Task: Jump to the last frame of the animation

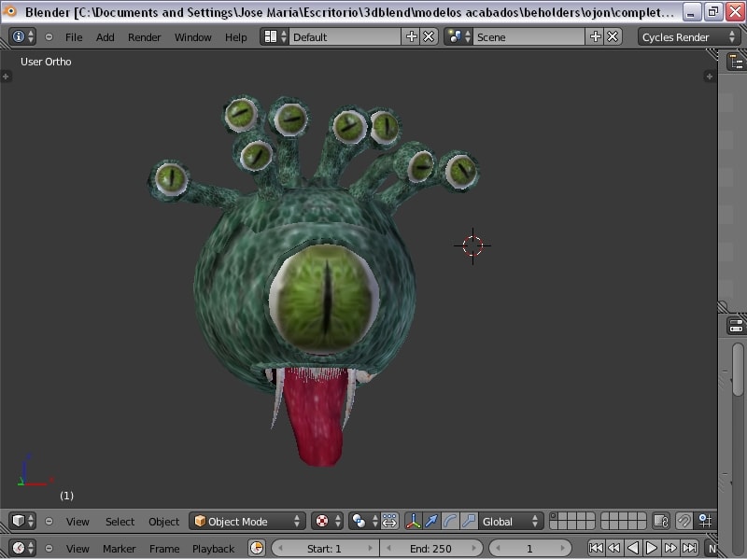Action: point(689,548)
